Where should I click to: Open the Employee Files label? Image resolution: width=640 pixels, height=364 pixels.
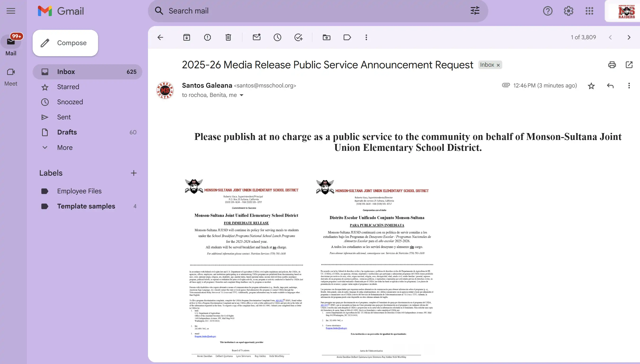[x=87, y=191]
